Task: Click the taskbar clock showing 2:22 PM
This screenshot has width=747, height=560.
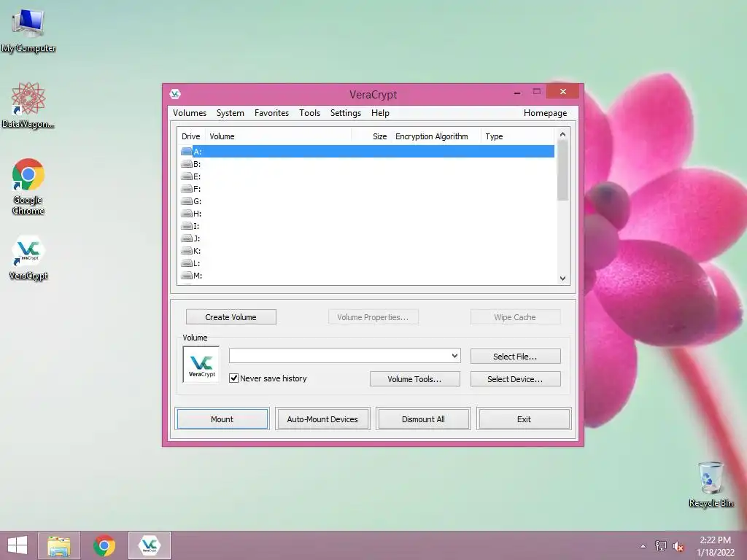Action: [715, 545]
